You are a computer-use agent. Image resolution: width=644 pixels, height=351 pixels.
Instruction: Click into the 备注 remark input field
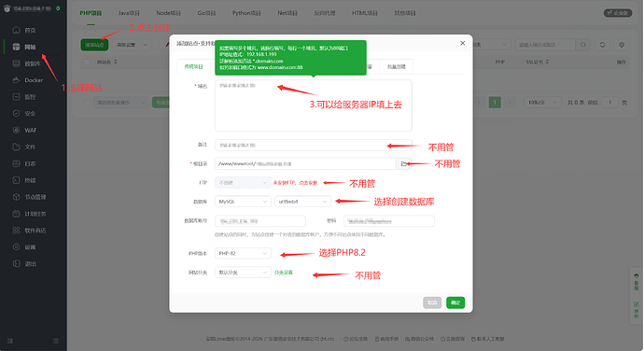[x=314, y=145]
